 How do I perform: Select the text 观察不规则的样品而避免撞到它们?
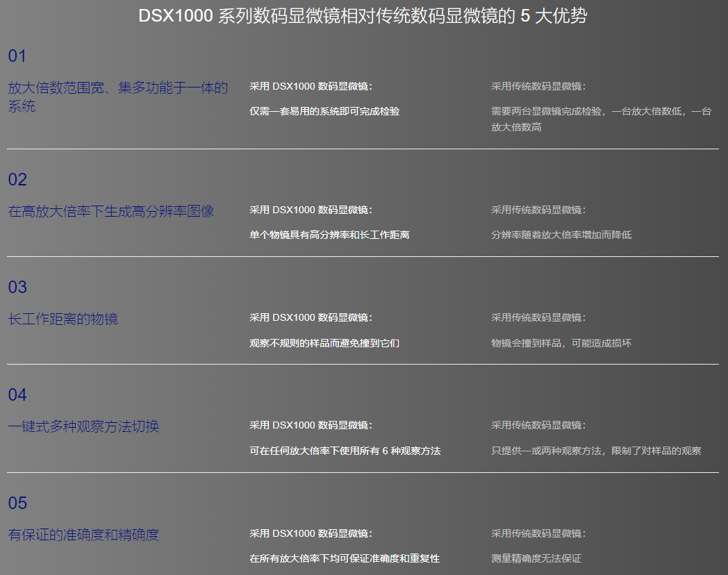click(x=324, y=343)
